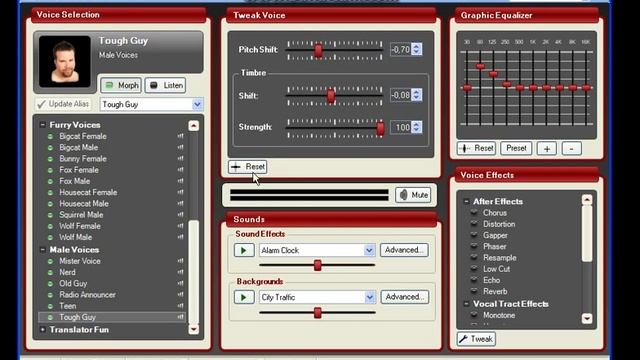This screenshot has height=360, width=640.
Task: Collapse the Furry Voices group
Action: [x=42, y=125]
